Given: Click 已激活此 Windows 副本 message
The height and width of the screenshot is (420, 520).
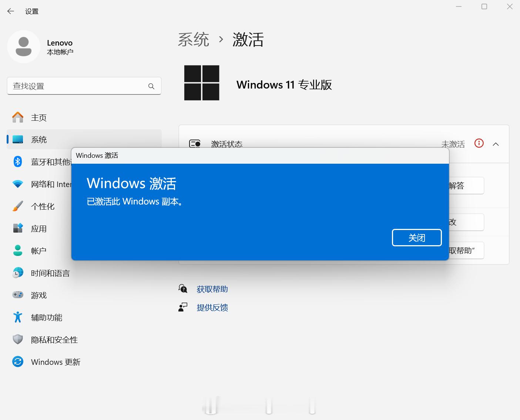Looking at the screenshot, I should [x=135, y=201].
